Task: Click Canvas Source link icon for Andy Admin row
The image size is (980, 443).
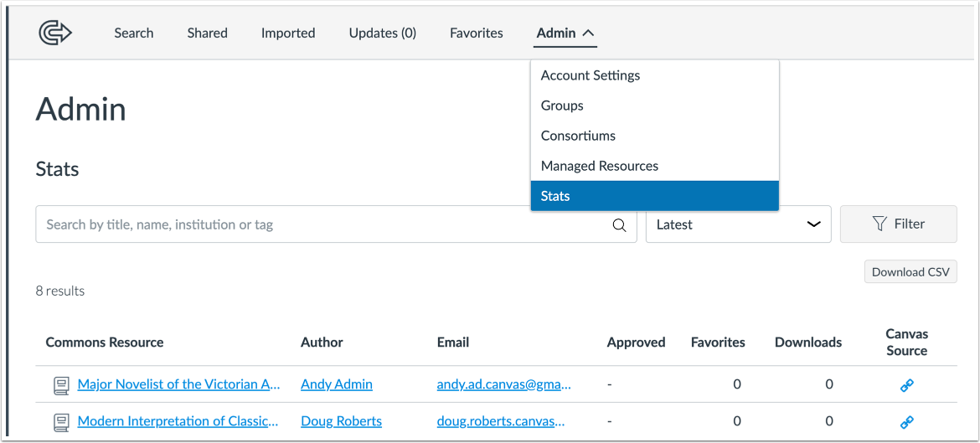Action: point(906,384)
